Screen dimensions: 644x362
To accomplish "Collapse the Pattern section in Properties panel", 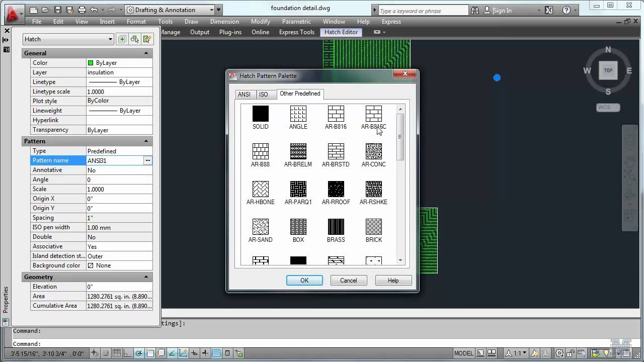I will pyautogui.click(x=146, y=141).
